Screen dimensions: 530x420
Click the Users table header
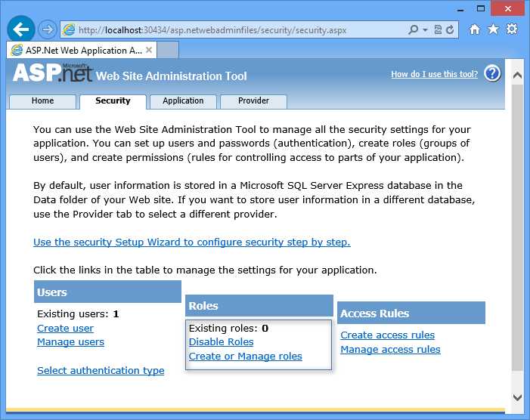tap(107, 292)
